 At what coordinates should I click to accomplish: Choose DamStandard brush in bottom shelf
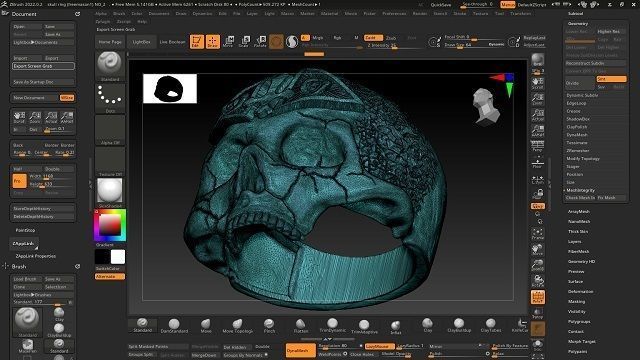pos(174,326)
